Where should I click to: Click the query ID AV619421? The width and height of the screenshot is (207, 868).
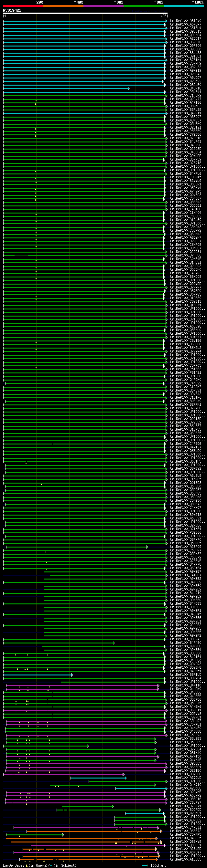(x=12, y=10)
